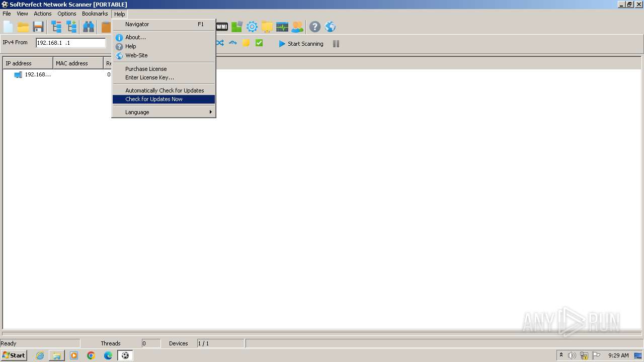Select Navigator F1 menu entry
This screenshot has height=362, width=644.
[x=164, y=24]
